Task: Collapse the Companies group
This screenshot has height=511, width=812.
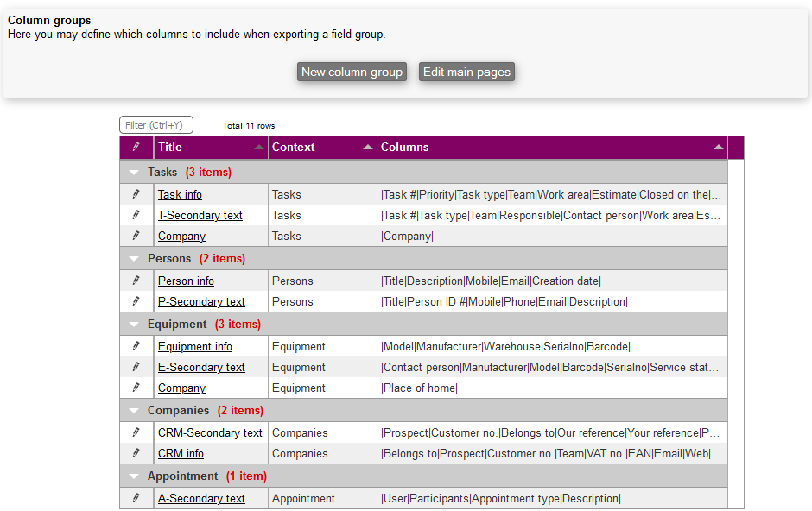Action: point(134,411)
